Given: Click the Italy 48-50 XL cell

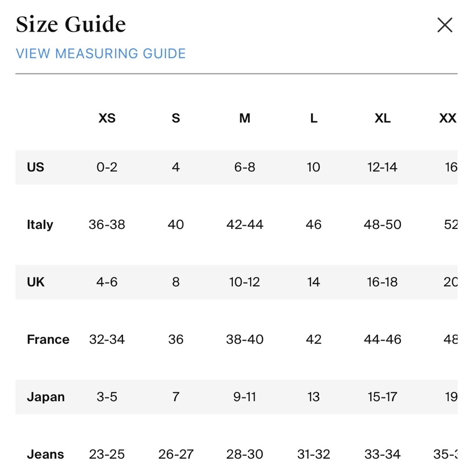Looking at the screenshot, I should [x=383, y=225].
